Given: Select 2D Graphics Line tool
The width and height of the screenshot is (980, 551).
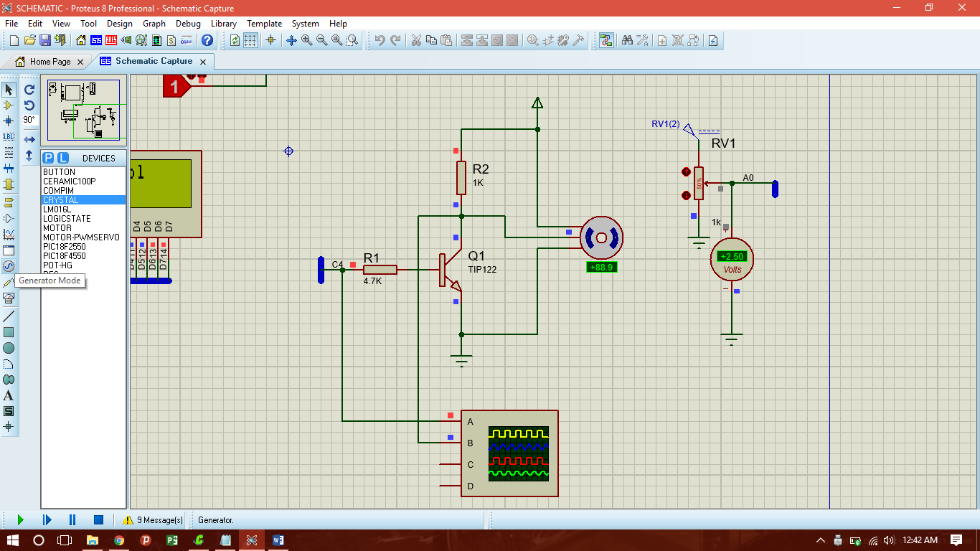Looking at the screenshot, I should pyautogui.click(x=9, y=316).
